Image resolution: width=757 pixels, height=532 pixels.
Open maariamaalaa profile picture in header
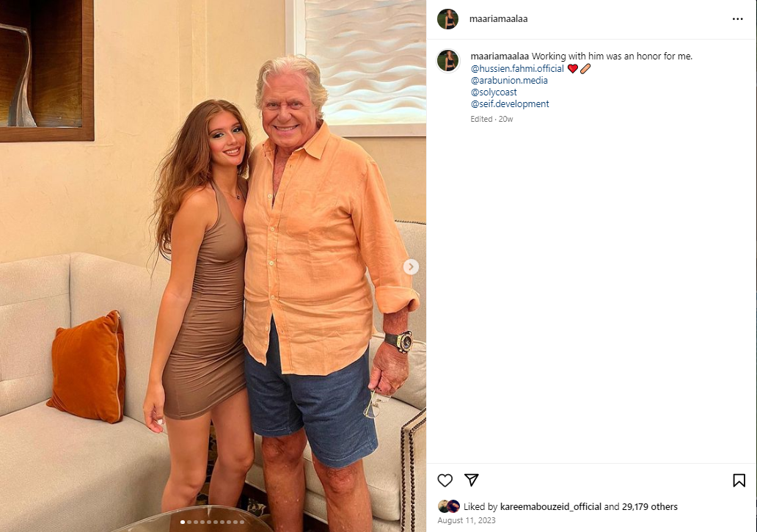pyautogui.click(x=447, y=19)
